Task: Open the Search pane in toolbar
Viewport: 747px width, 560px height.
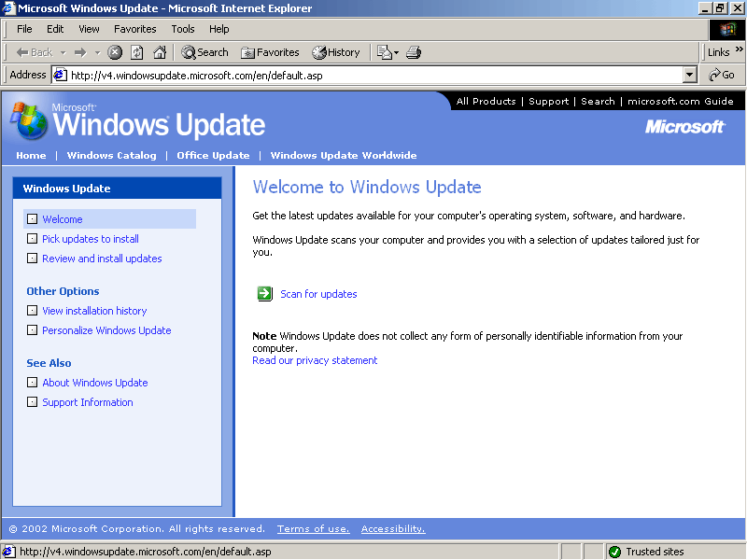Action: click(204, 52)
